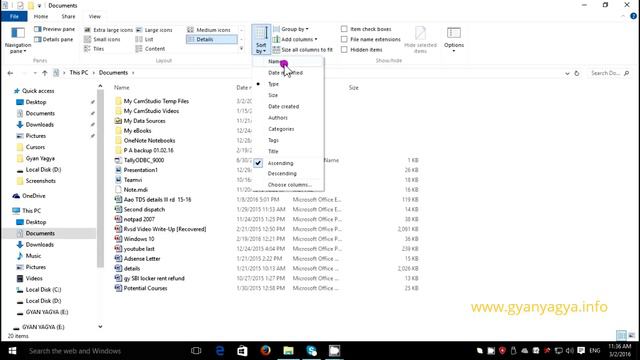
Task: Enable Item check boxes option
Action: [x=344, y=29]
